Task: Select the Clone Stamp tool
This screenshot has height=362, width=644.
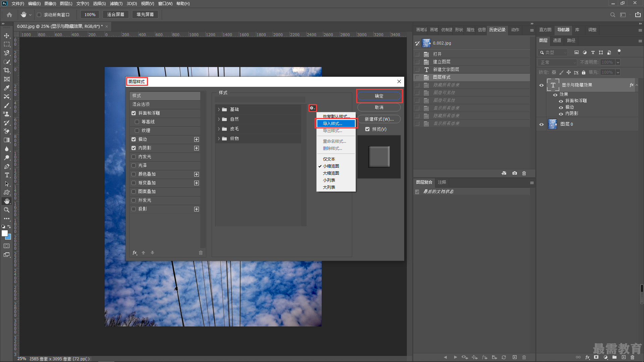Action: coord(7,114)
